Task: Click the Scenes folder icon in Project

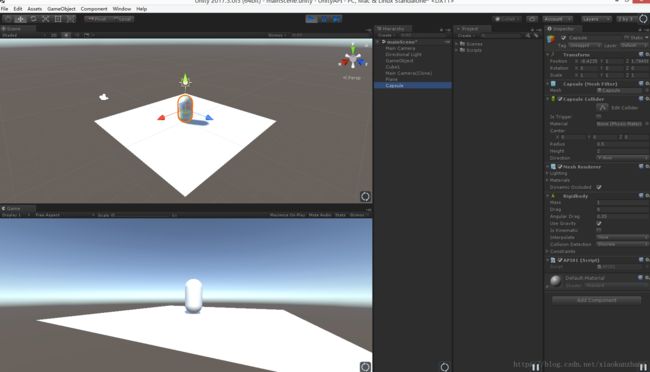Action: click(x=462, y=44)
